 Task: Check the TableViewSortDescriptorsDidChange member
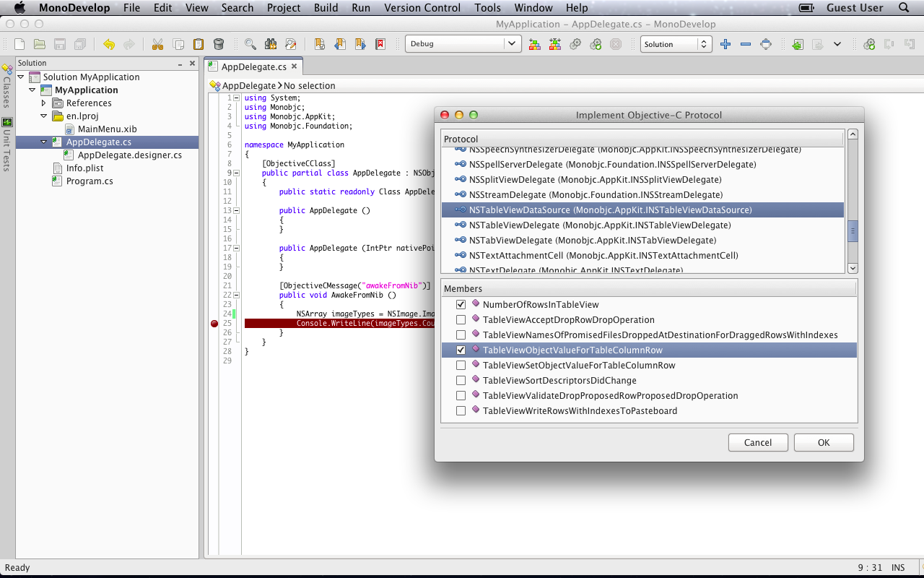pyautogui.click(x=461, y=381)
